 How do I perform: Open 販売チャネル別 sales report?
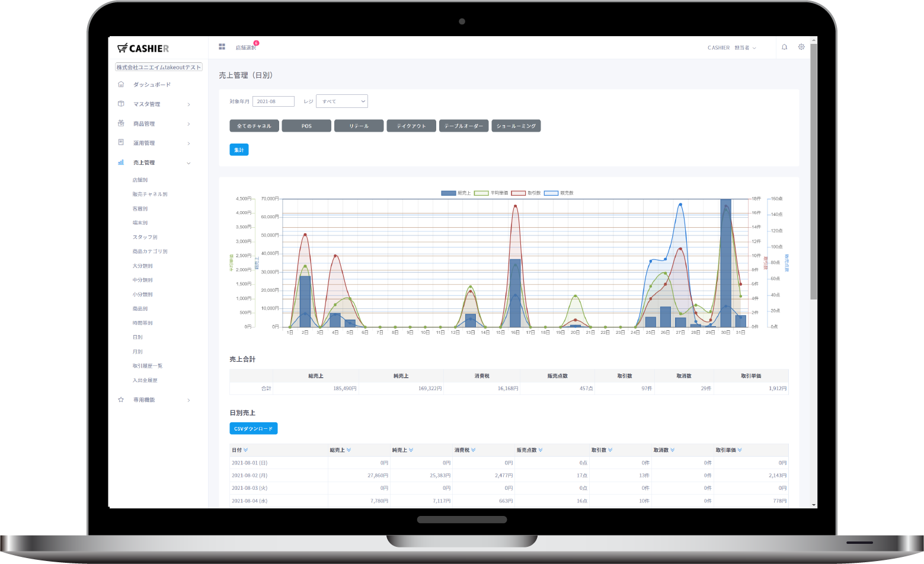point(150,194)
